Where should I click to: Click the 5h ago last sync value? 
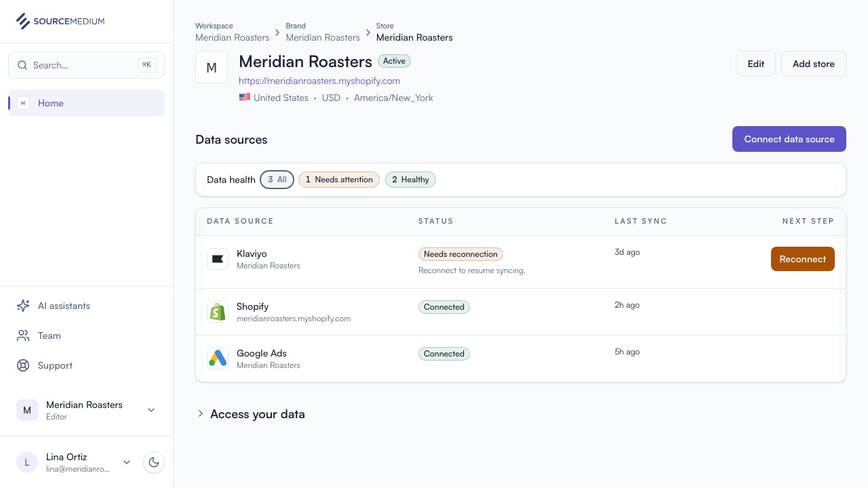pyautogui.click(x=627, y=352)
